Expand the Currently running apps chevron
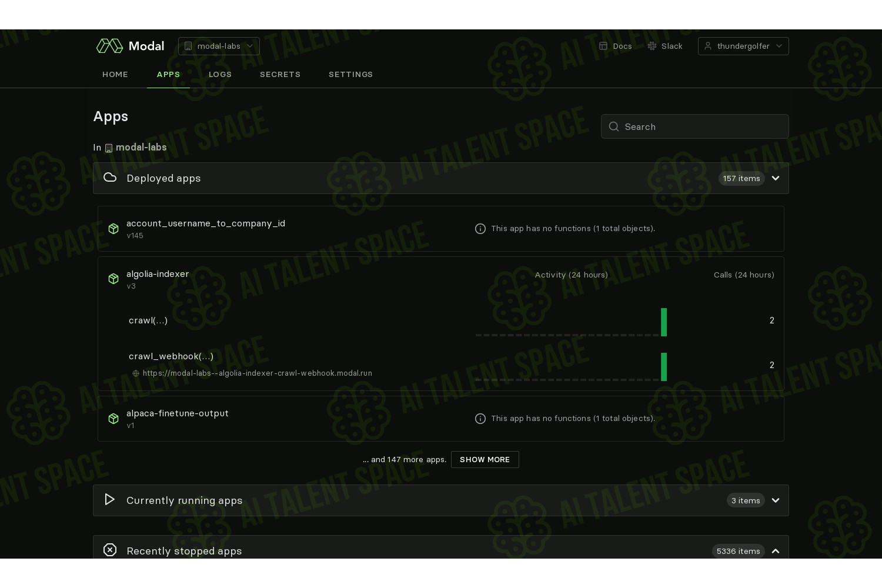Viewport: 882px width, 588px height. 776,500
